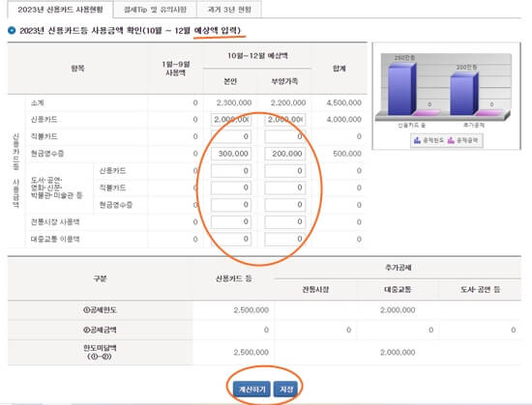
Task: Edit 본인 신용카드 amount field (2,000,000)
Action: [x=231, y=119]
